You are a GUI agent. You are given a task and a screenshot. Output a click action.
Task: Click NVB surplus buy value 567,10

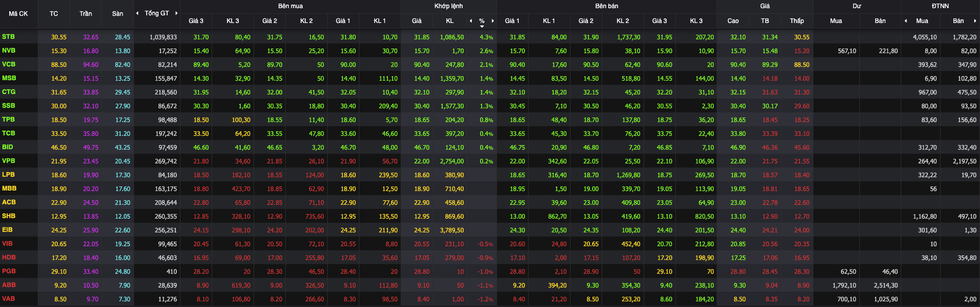[847, 51]
